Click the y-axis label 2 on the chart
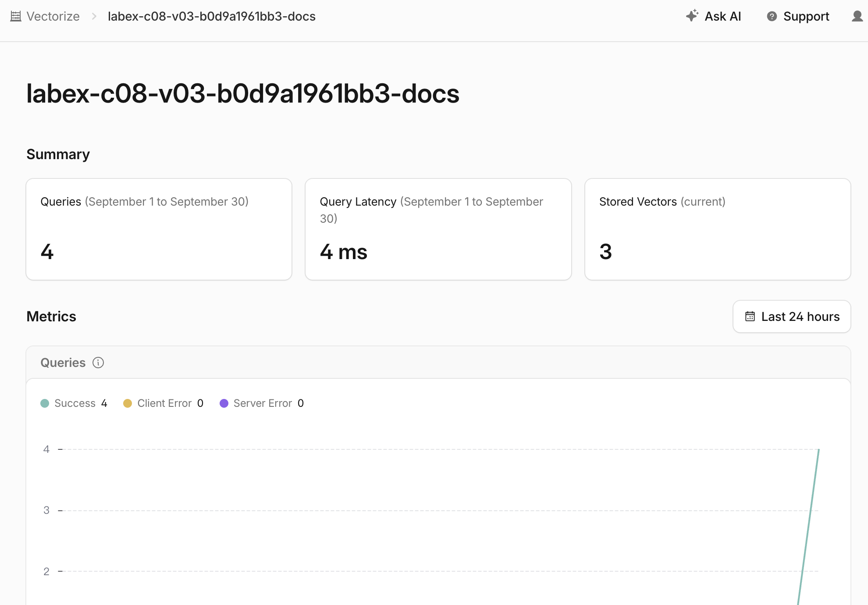Screen dimensions: 868x605 [x=46, y=571]
